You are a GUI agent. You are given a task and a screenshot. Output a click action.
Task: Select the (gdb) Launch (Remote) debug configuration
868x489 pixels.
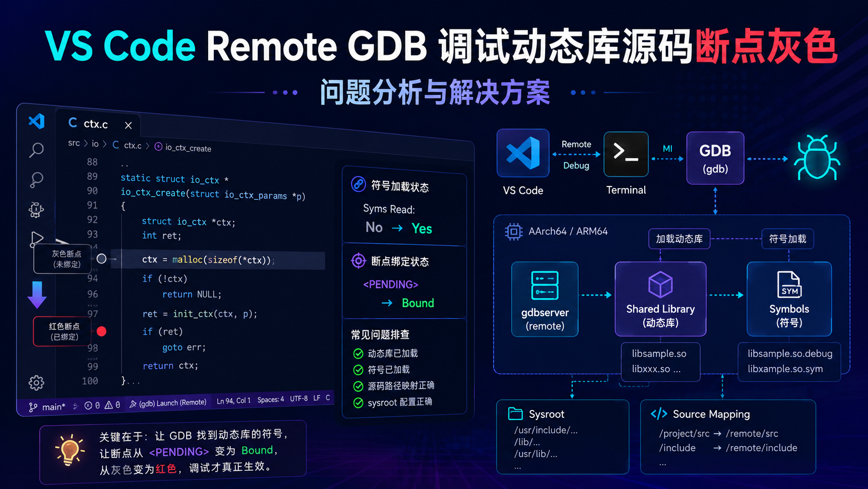point(168,403)
